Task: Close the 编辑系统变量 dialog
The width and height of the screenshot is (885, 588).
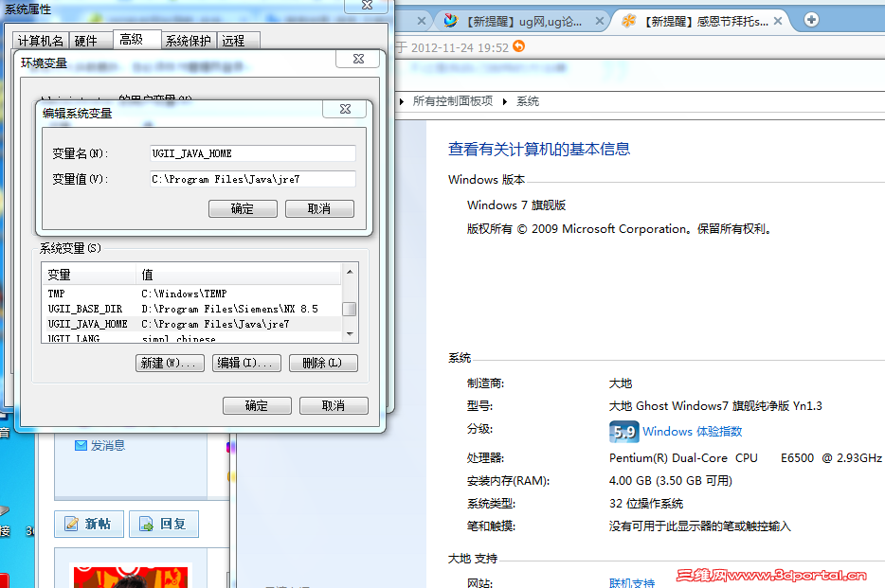Action: pyautogui.click(x=345, y=109)
